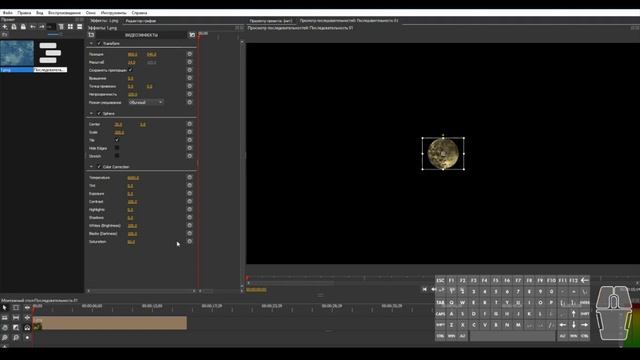Select the Ripple tool in timeline
640x360 pixels.
click(27, 307)
